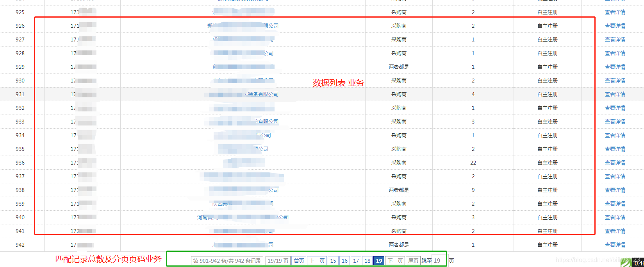This screenshot has height=267, width=644.
Task: Open page 18 in pagination
Action: tap(367, 261)
